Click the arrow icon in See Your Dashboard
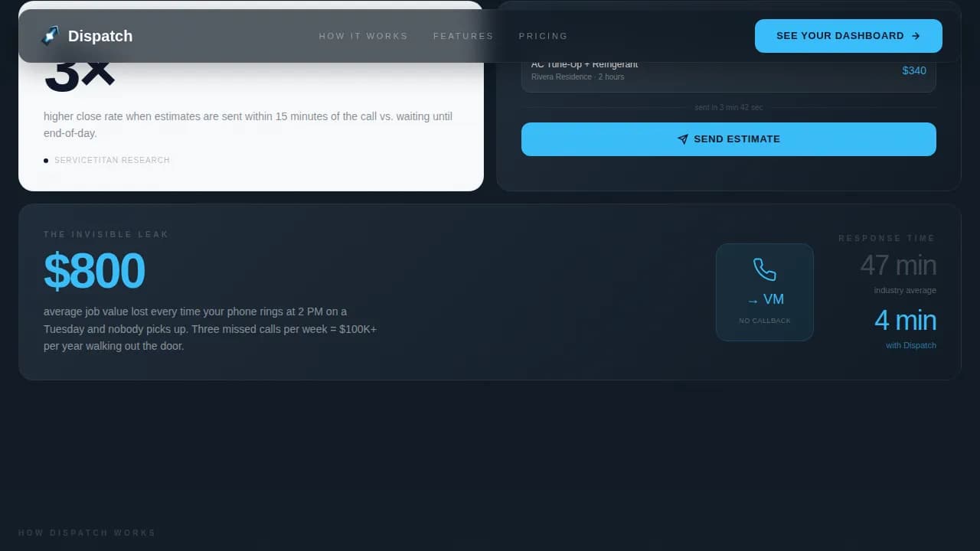Viewport: 980px width, 551px height. click(x=916, y=36)
